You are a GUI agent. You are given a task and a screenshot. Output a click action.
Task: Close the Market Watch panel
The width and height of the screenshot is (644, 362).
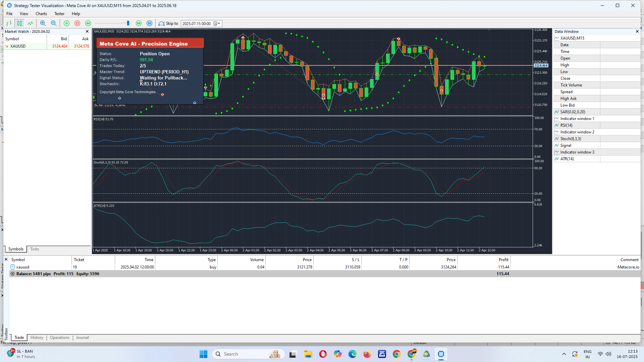[87, 32]
